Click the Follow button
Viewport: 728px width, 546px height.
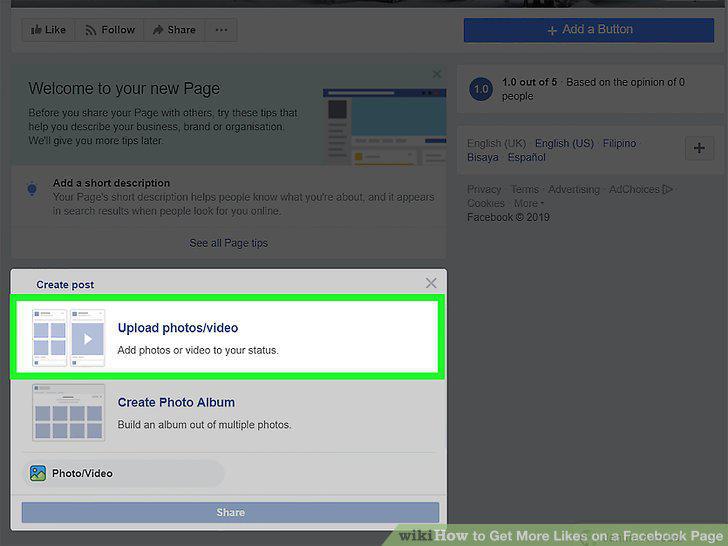(x=110, y=30)
